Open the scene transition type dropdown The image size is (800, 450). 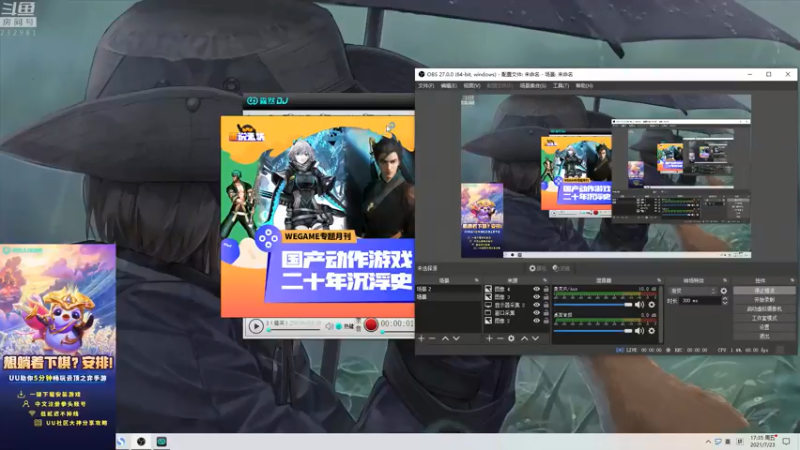[693, 291]
